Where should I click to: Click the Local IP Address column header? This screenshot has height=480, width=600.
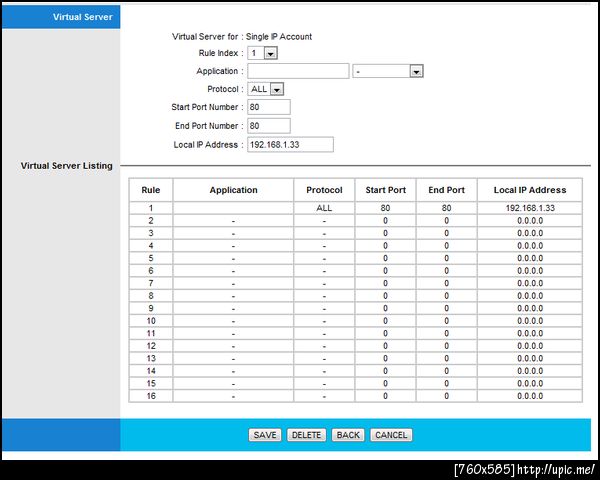(530, 190)
